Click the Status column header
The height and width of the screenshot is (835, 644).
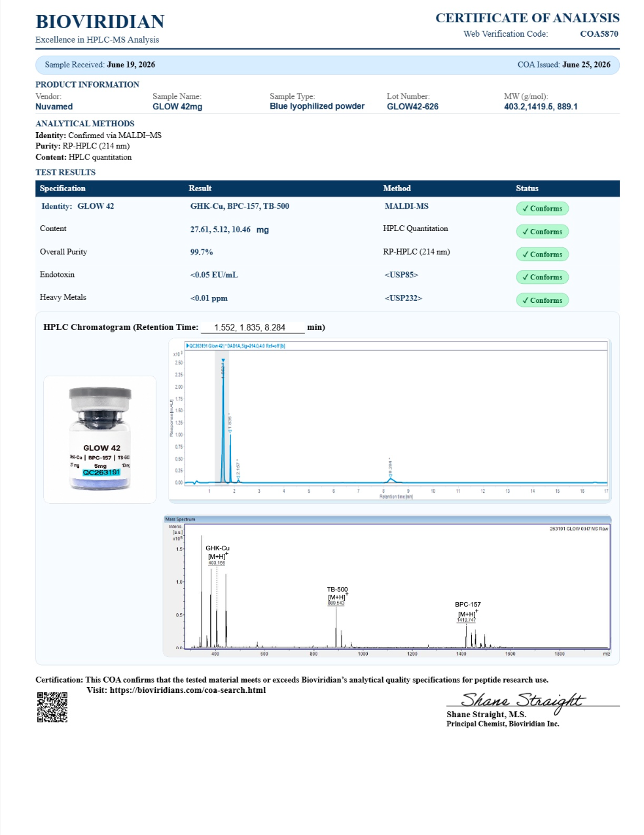(527, 188)
